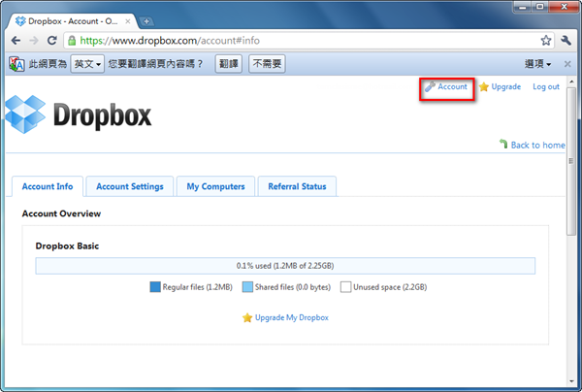
Task: Click the scrollbar down arrow
Action: pos(571,381)
